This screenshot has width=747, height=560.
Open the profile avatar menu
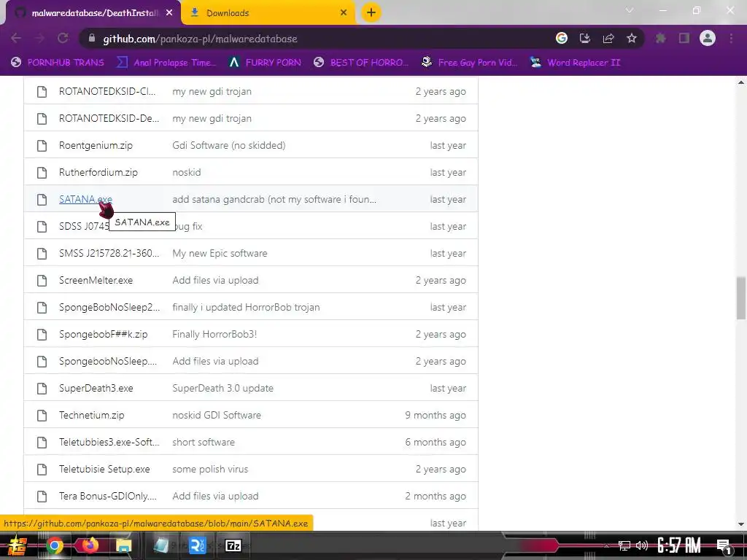tap(708, 38)
